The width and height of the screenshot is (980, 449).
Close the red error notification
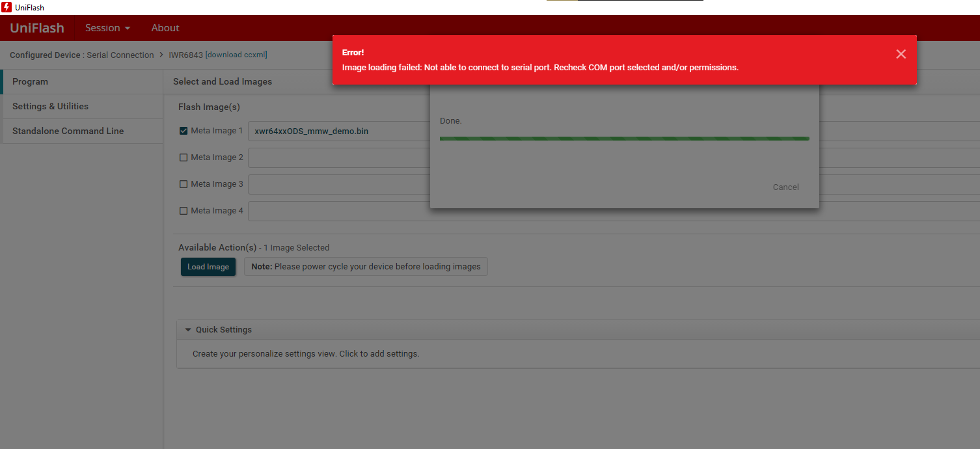(901, 54)
